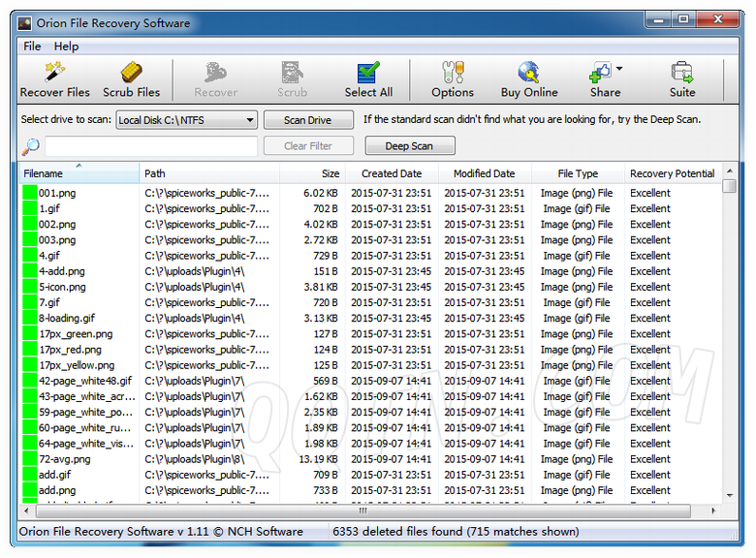Click the Select All toolbar icon
756x558 pixels.
click(368, 73)
